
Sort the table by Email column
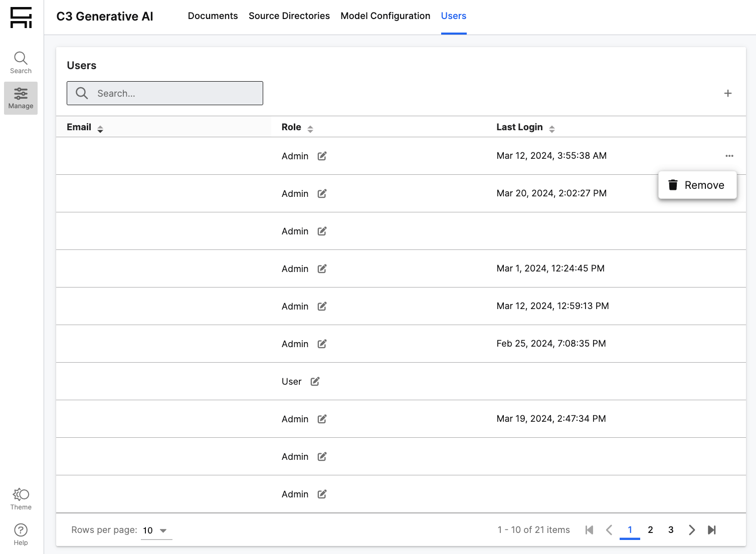click(x=100, y=129)
